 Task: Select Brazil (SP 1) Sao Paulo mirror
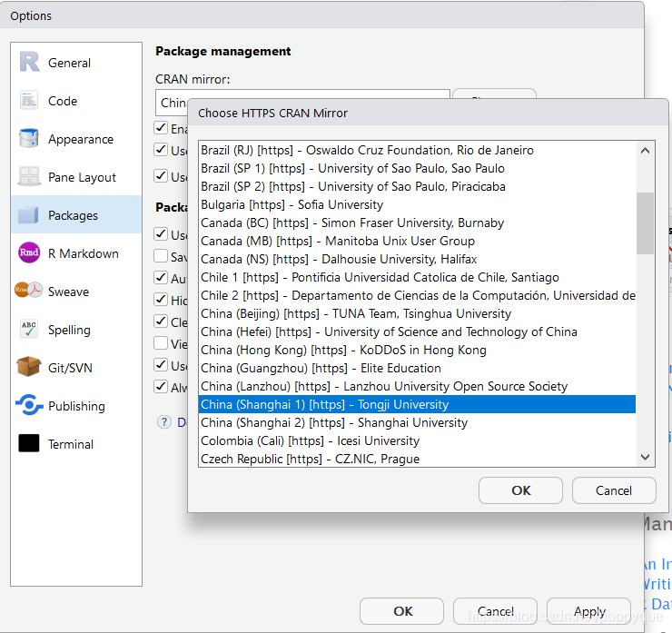(x=417, y=168)
